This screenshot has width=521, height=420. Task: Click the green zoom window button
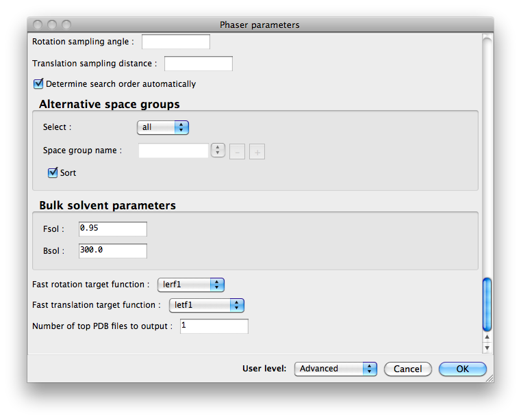coord(66,25)
